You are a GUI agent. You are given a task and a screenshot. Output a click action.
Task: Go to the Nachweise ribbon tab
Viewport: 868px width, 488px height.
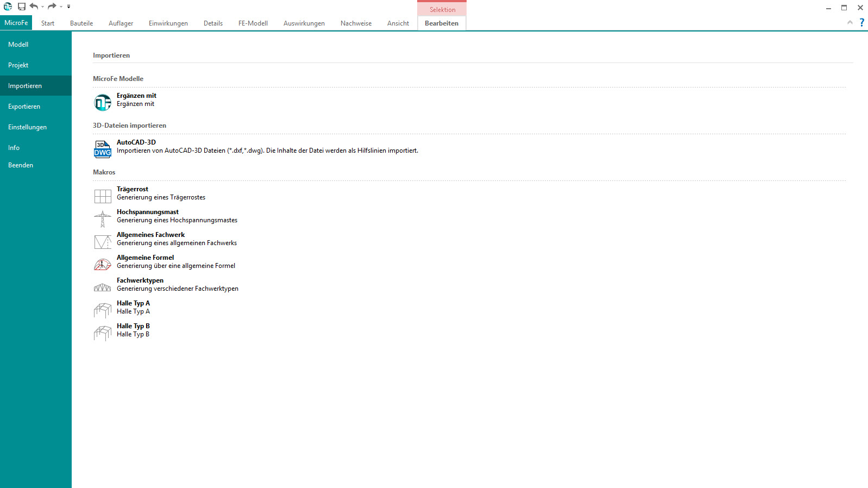pyautogui.click(x=356, y=23)
